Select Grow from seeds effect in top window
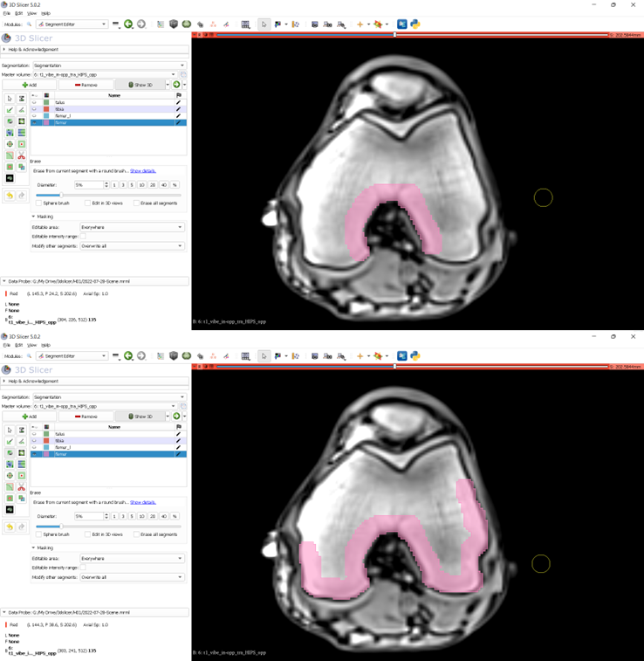This screenshot has width=644, height=661. pos(10,133)
